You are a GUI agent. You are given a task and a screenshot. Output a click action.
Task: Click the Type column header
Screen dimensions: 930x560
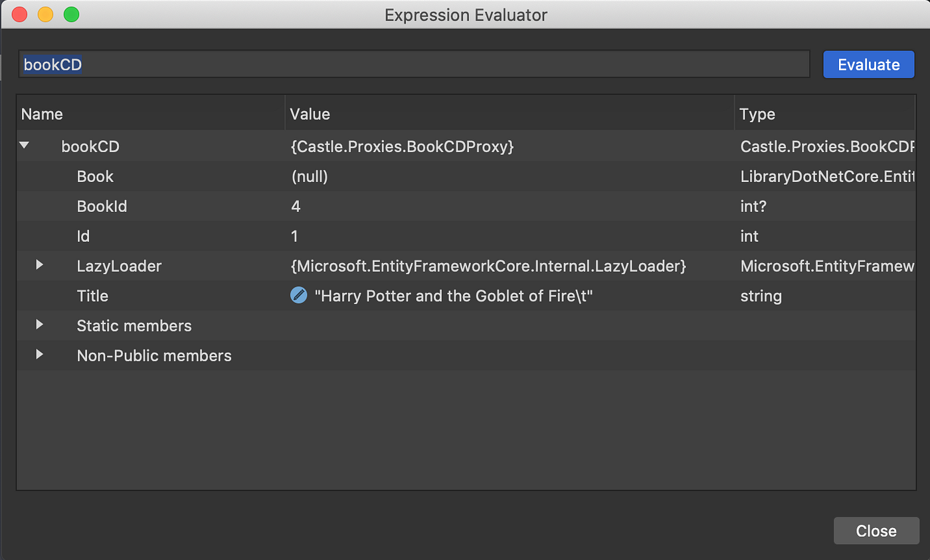tap(757, 114)
